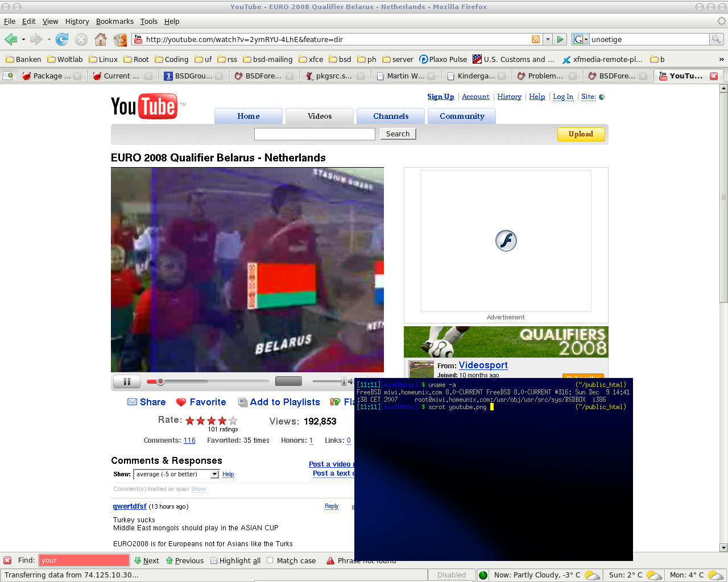The image size is (728, 582).
Task: Open the back history dropdown arrow
Action: coord(23,39)
